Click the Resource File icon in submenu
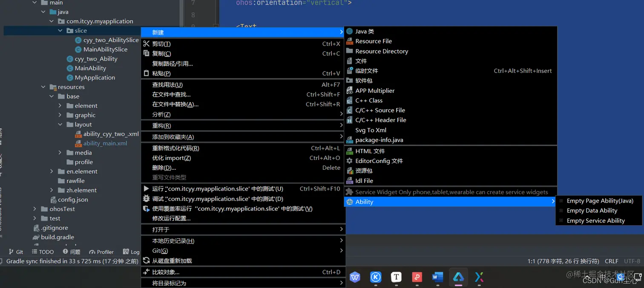 click(x=350, y=41)
